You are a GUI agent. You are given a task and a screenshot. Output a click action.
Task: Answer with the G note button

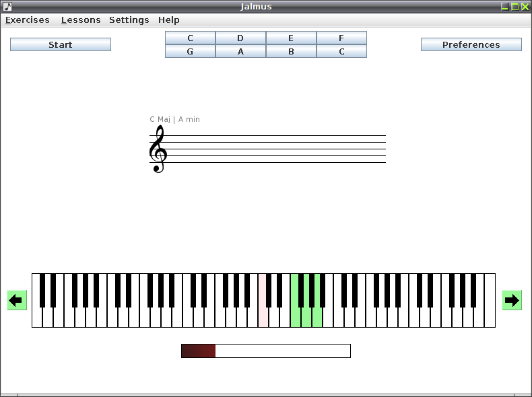[191, 52]
